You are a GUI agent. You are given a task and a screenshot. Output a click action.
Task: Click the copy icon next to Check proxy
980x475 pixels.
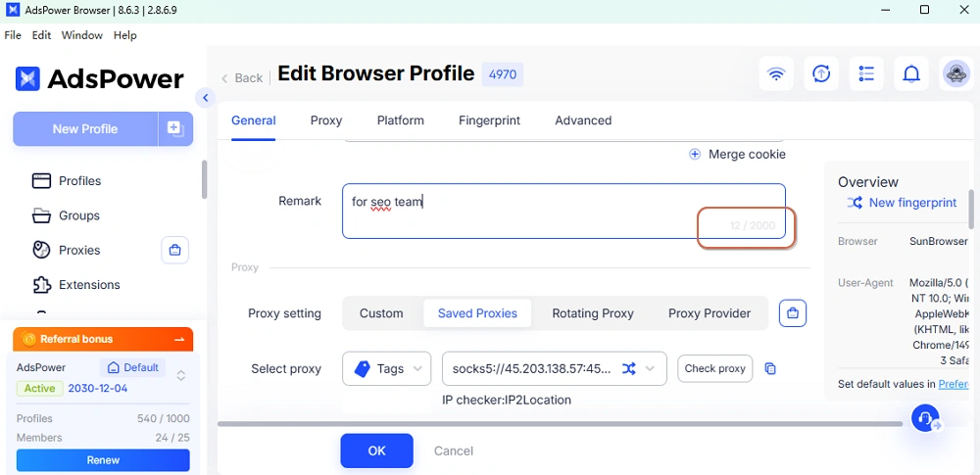click(x=770, y=369)
